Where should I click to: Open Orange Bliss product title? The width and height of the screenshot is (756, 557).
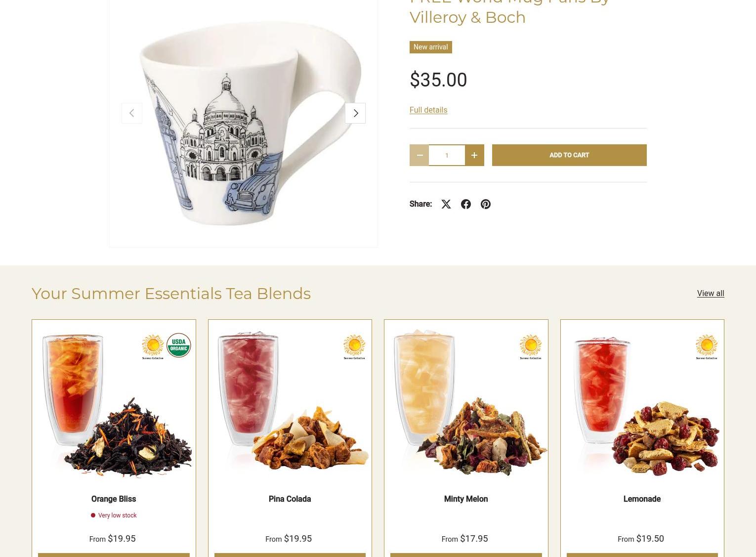(114, 499)
